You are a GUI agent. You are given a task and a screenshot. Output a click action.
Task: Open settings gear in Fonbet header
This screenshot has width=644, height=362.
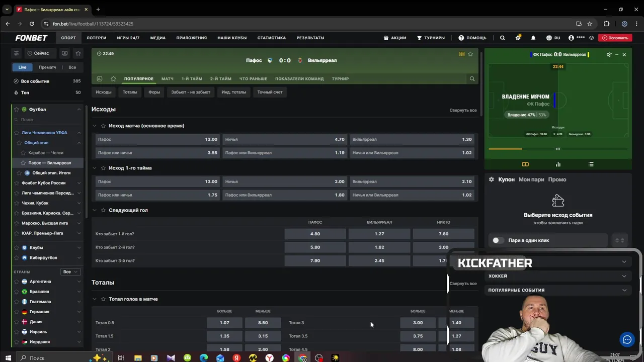coord(518,38)
